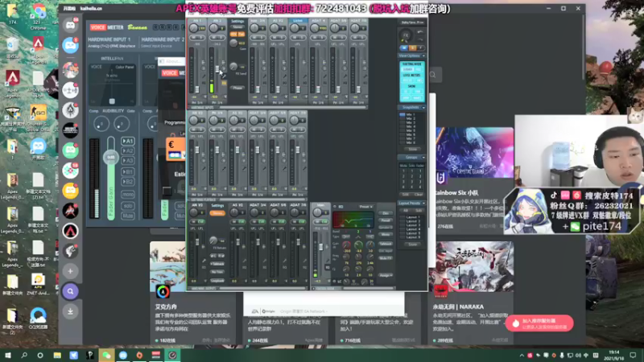Viewport: 644px width, 362px height.
Task: Collapse Snapshots section arrow
Action: (423, 108)
